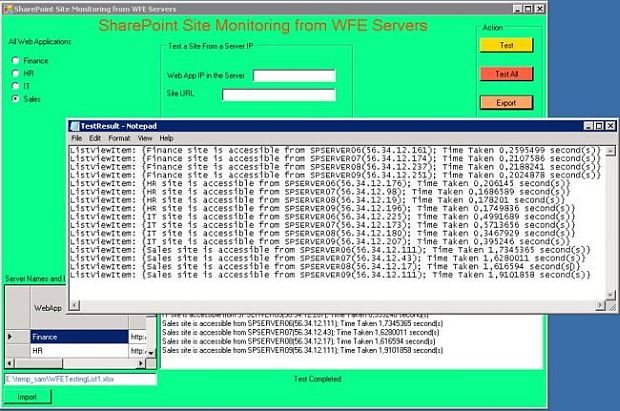This screenshot has width=620, height=411.
Task: Click grid horizontal scrollbar right arrow
Action: (141, 363)
